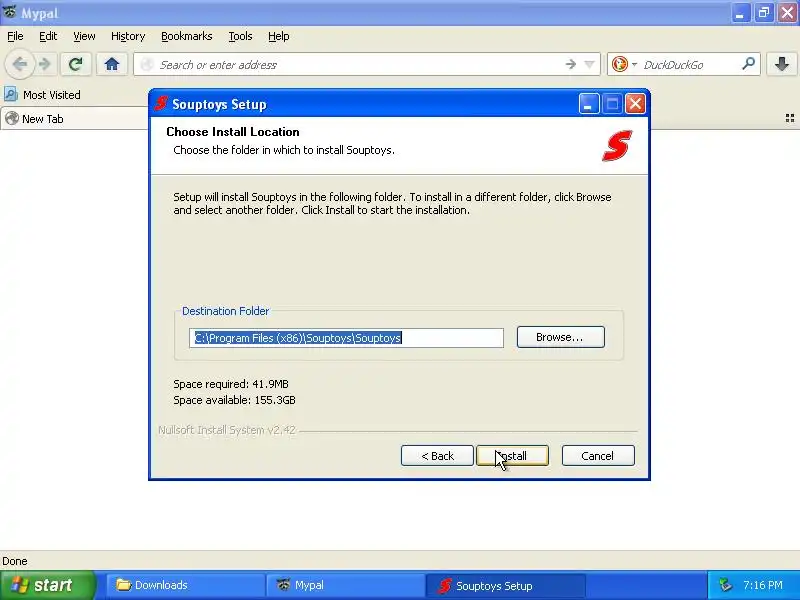Reload the page with the refresh icon
Image resolution: width=800 pixels, height=600 pixels.
[76, 64]
